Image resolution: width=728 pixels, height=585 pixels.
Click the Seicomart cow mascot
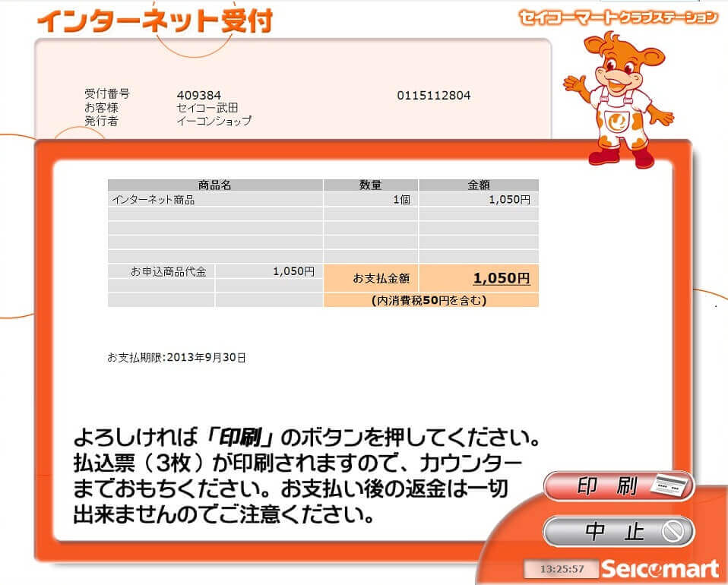tap(618, 99)
